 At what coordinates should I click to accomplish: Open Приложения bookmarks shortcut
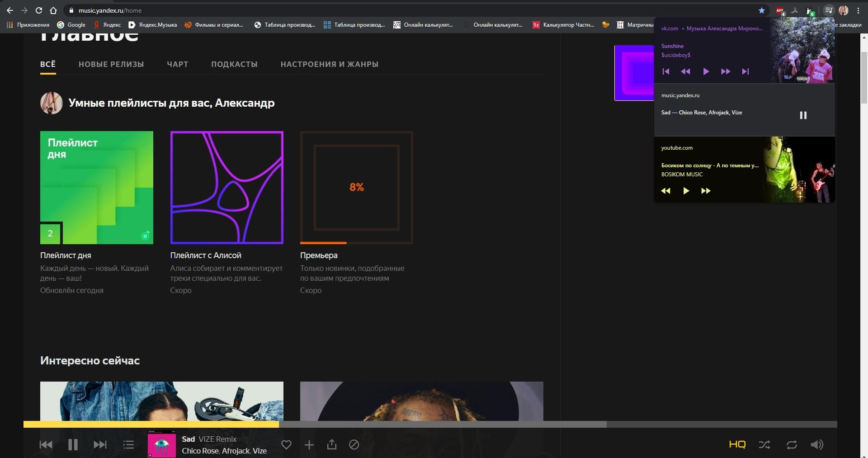coord(28,25)
